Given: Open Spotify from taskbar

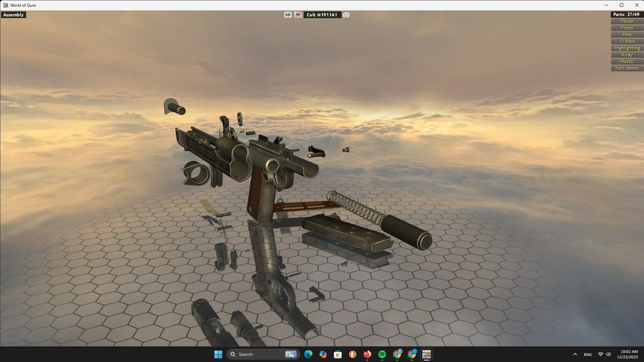Looking at the screenshot, I should [382, 354].
